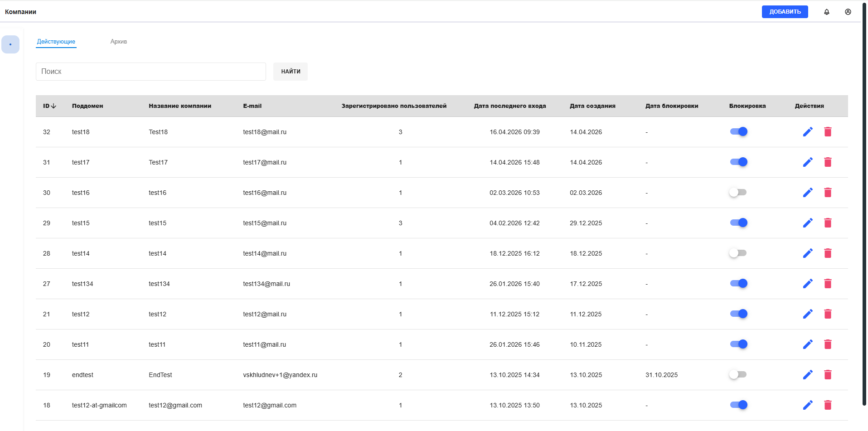Image resolution: width=868 pixels, height=431 pixels.
Task: Toggle blocking switch for test12-at-gmailcom
Action: coord(738,405)
